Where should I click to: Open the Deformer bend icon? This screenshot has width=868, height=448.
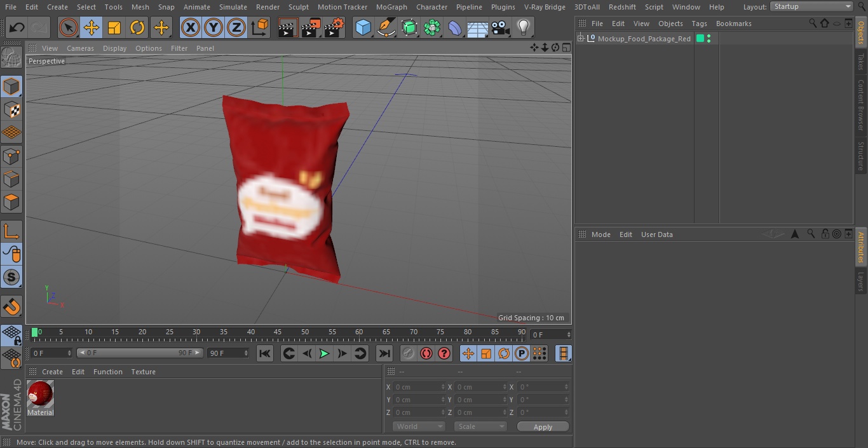455,27
